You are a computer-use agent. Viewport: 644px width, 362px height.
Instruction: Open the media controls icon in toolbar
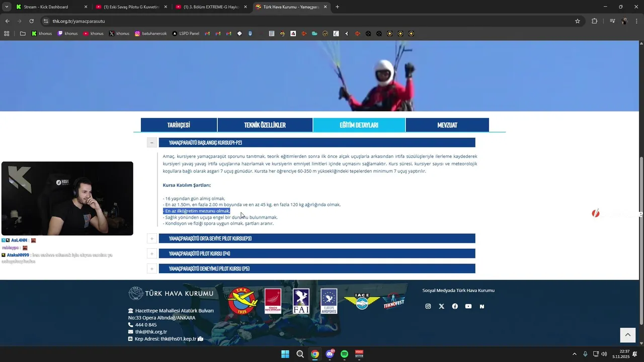[612, 21]
